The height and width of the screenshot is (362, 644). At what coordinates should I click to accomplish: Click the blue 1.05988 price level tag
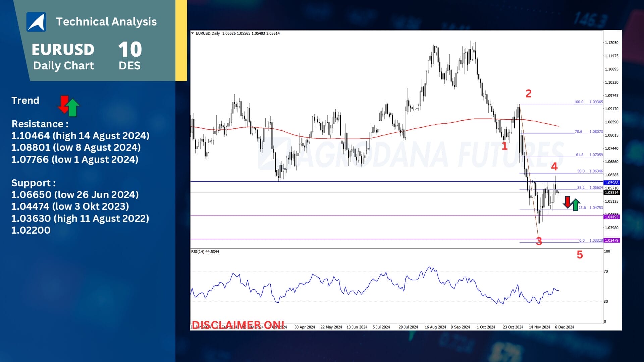point(611,183)
